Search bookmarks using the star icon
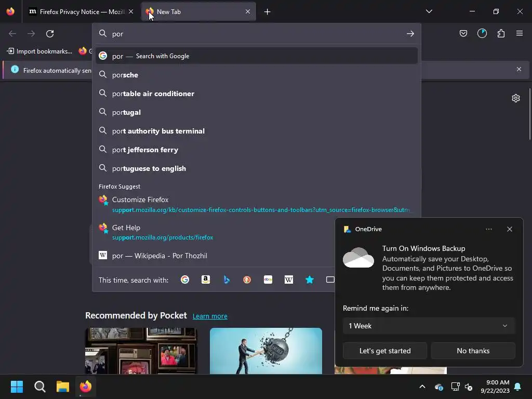 (x=310, y=280)
